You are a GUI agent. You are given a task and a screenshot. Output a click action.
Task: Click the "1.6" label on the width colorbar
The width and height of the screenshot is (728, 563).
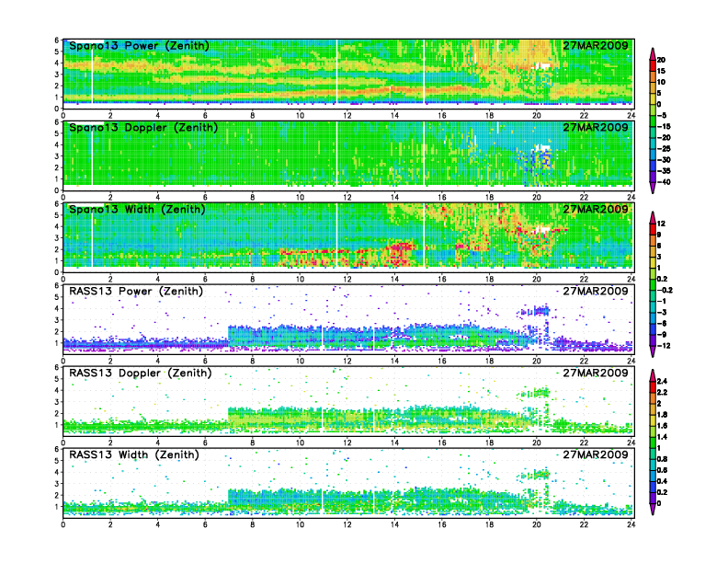[x=662, y=426]
